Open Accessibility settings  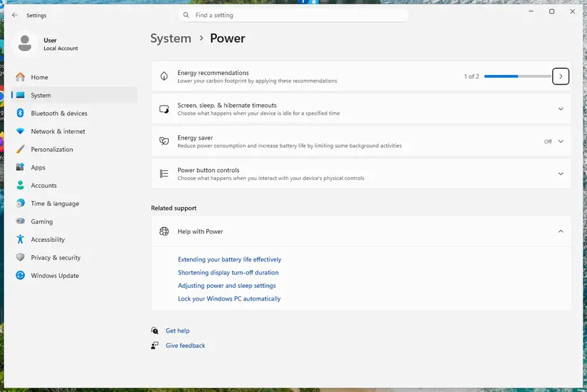click(74, 240)
